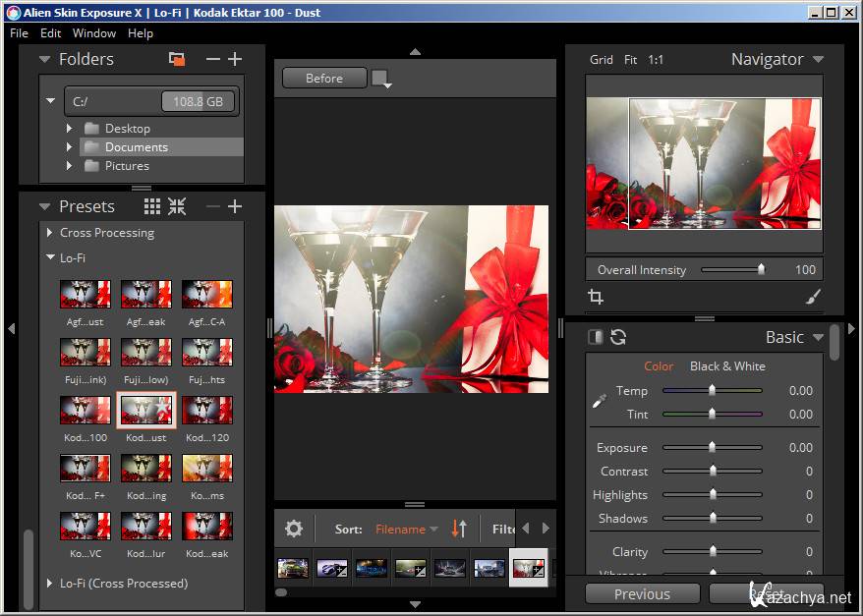Click the new folder bookmark icon
The width and height of the screenshot is (863, 616).
click(x=177, y=59)
